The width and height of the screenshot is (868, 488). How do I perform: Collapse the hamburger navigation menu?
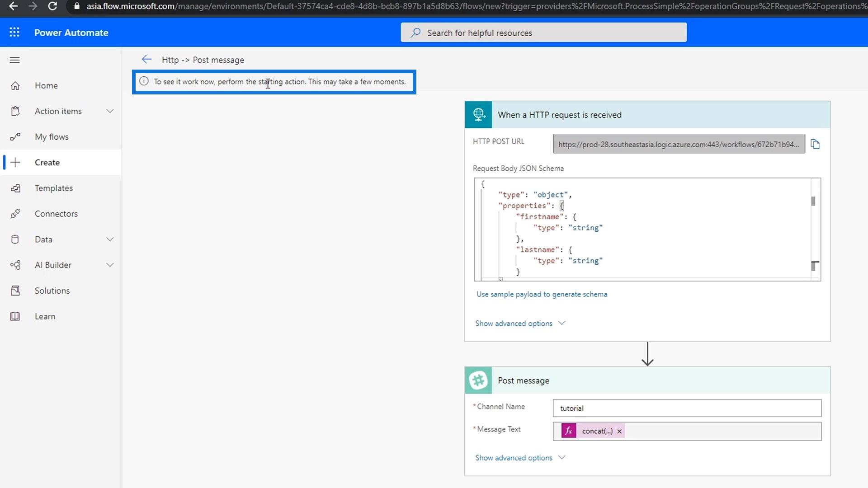(x=14, y=60)
